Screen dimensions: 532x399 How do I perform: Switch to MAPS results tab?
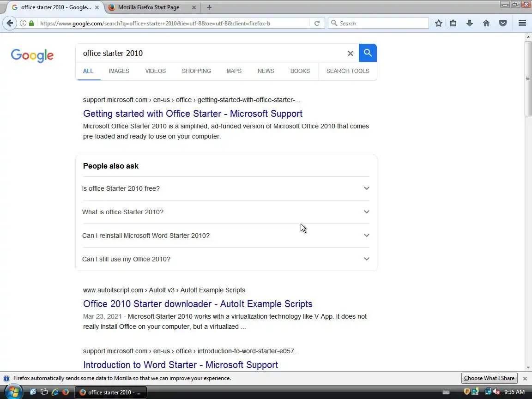point(234,71)
